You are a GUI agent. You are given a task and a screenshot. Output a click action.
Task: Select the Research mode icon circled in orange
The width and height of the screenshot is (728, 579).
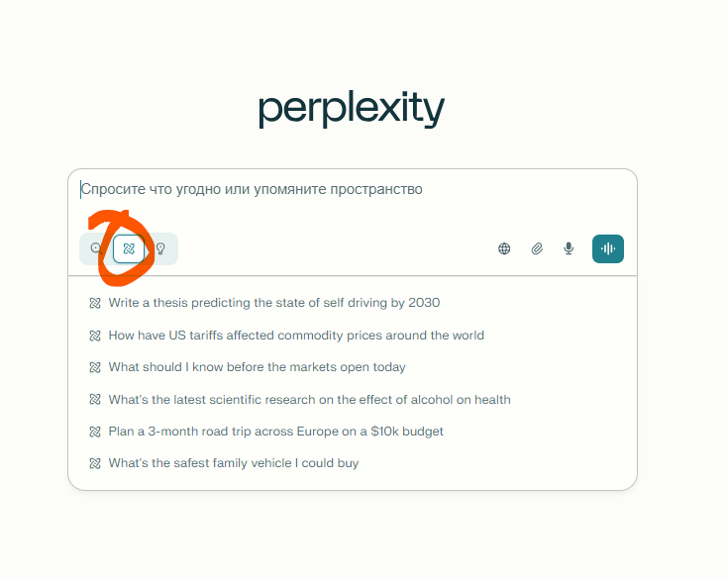[129, 248]
